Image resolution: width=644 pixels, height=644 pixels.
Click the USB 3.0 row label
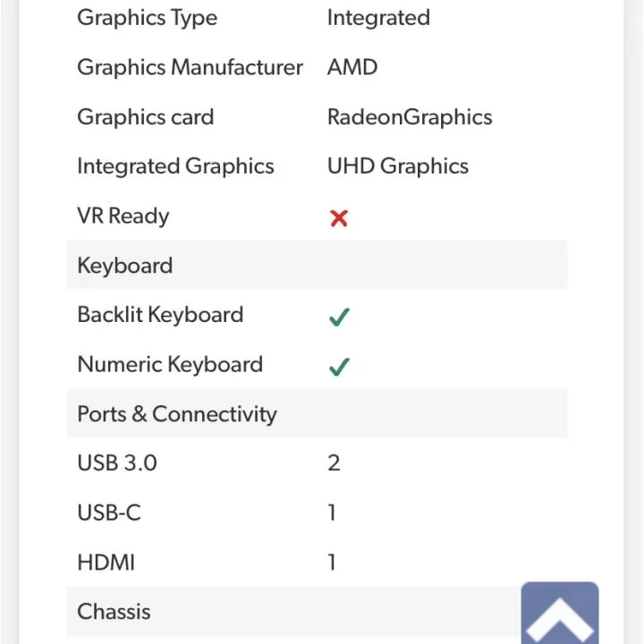117,463
